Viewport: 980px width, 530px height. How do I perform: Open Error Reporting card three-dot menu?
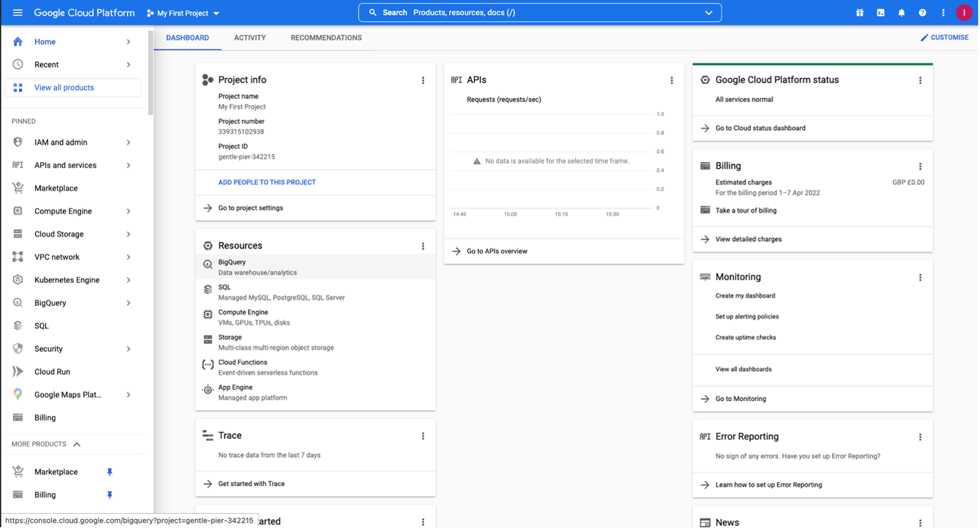pos(920,438)
